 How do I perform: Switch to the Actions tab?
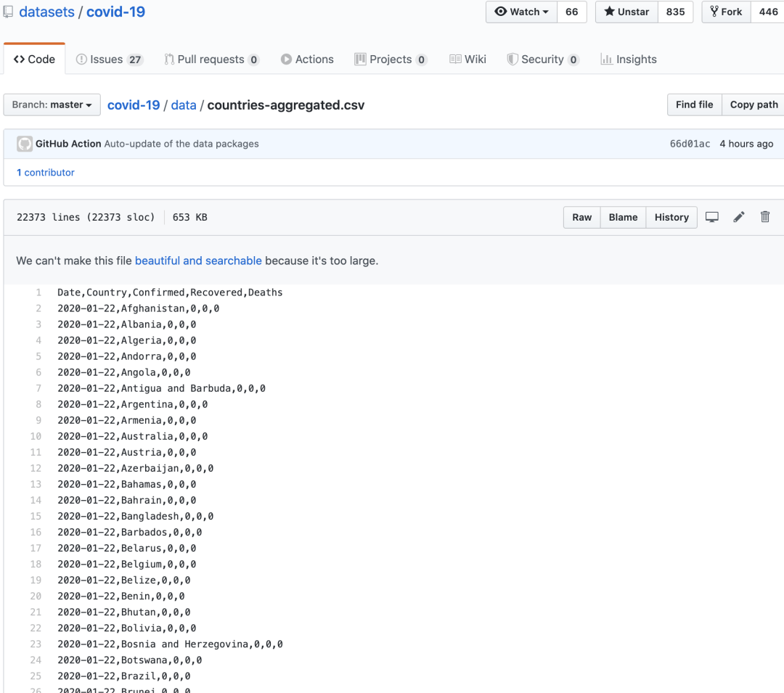pyautogui.click(x=307, y=60)
